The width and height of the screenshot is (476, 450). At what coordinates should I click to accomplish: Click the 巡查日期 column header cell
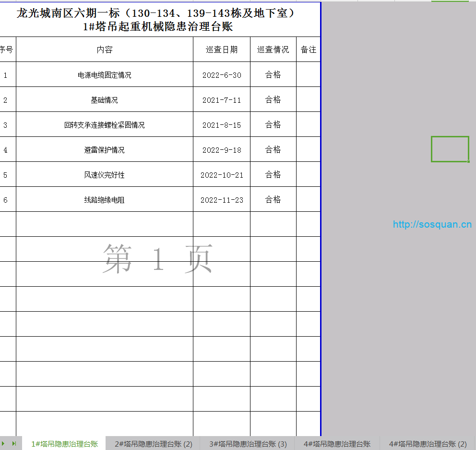point(221,49)
